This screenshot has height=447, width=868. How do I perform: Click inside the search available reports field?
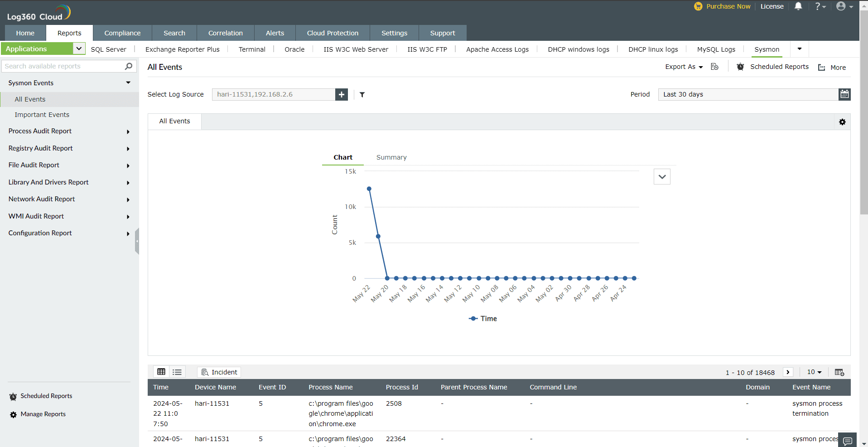[x=59, y=66]
